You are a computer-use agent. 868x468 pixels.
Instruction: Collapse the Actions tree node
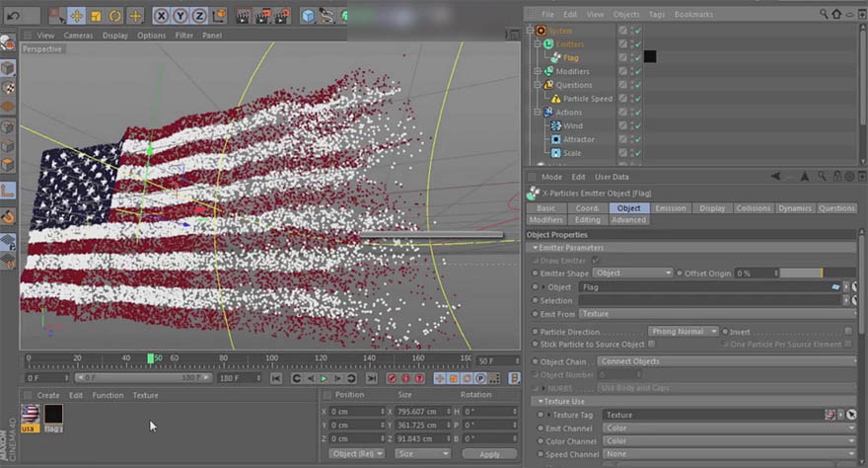tap(537, 112)
